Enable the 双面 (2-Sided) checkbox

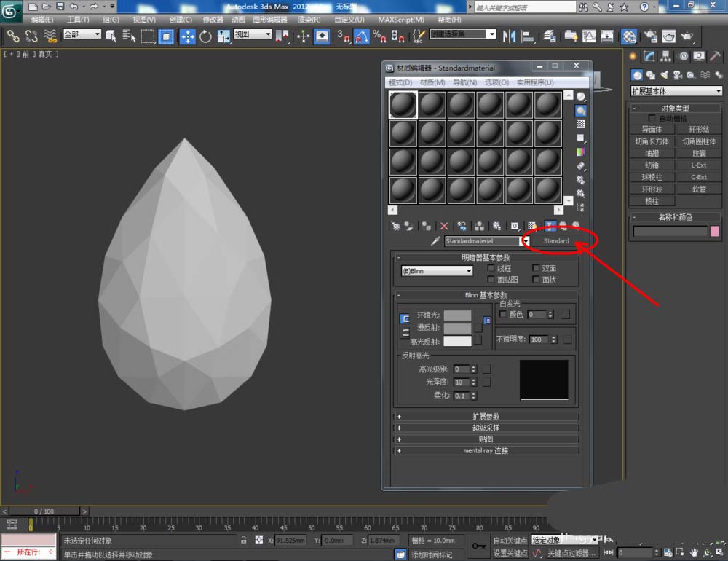(x=536, y=269)
